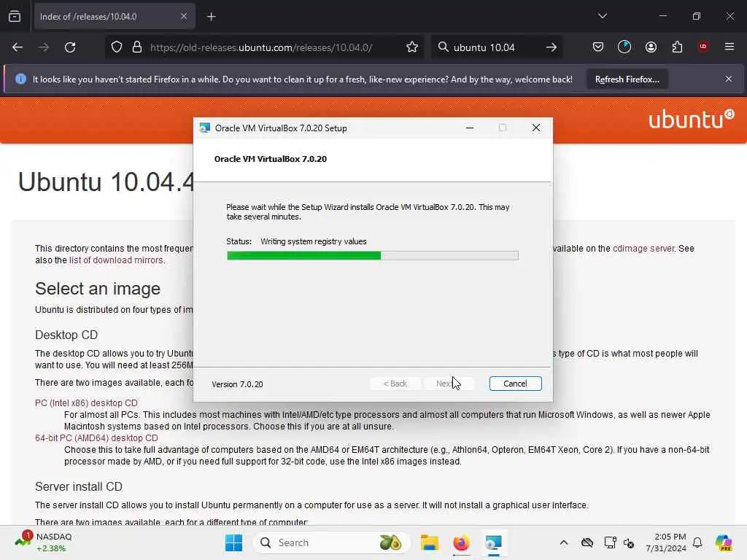Click the ubuntu logo in the header

tap(692, 119)
